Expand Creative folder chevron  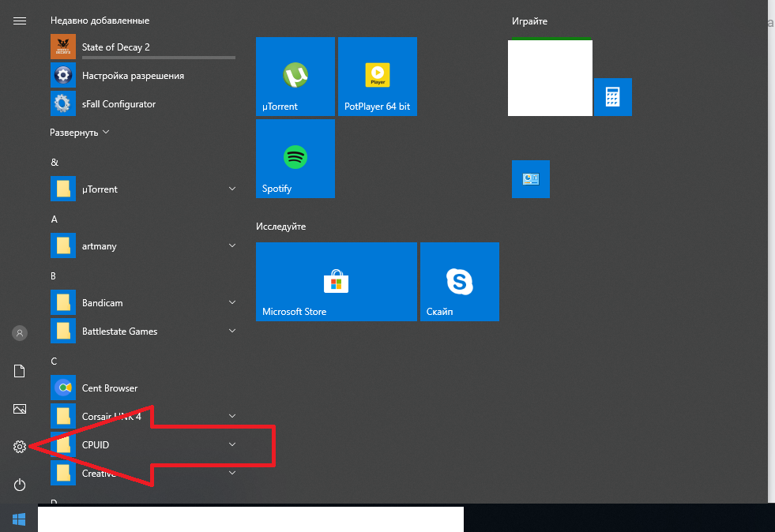[231, 473]
